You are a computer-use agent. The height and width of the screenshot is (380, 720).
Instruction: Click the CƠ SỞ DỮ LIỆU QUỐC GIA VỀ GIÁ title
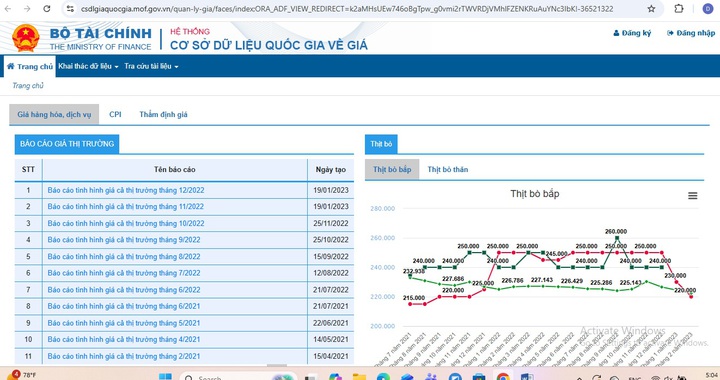tap(269, 45)
